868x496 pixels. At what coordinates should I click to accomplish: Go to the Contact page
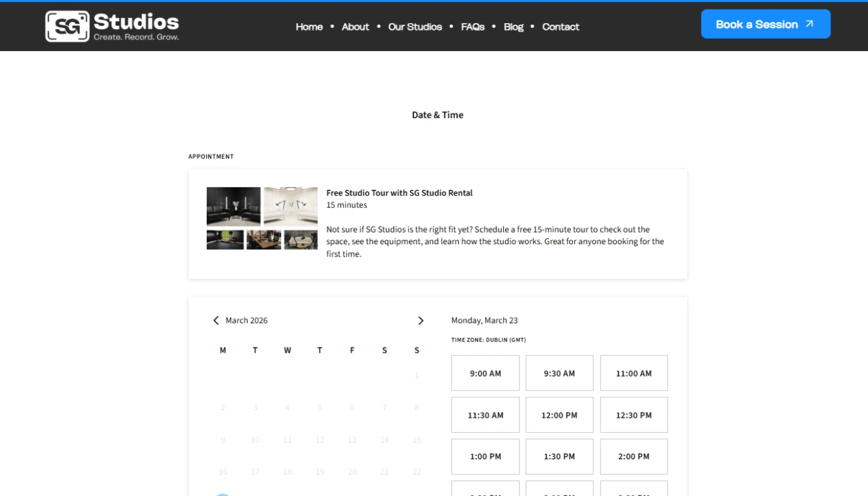click(561, 26)
